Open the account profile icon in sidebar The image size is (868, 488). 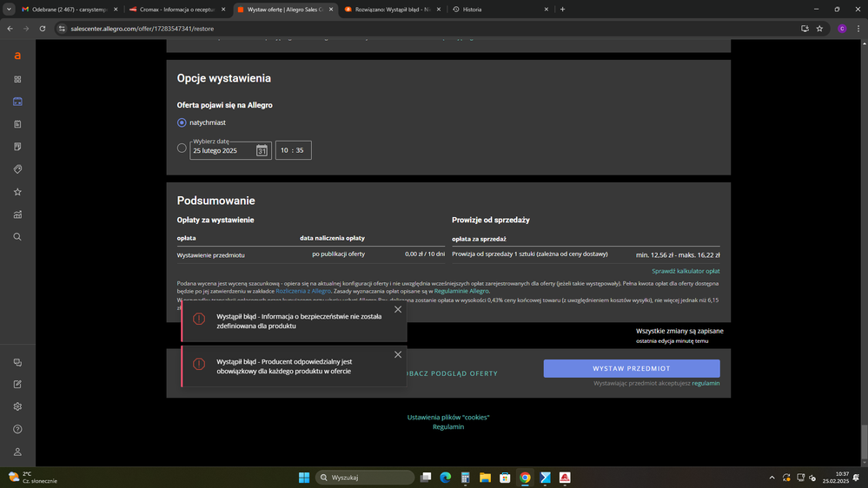point(17,452)
